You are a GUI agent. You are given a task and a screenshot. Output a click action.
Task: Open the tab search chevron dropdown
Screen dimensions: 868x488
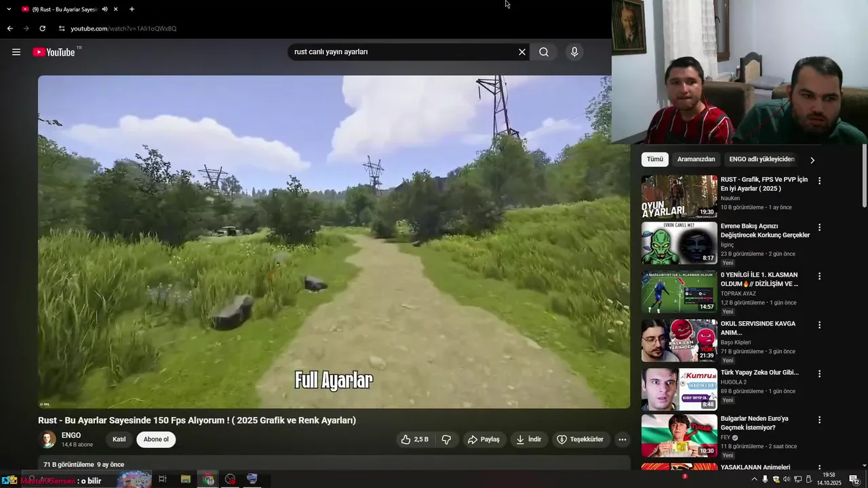tap(9, 9)
